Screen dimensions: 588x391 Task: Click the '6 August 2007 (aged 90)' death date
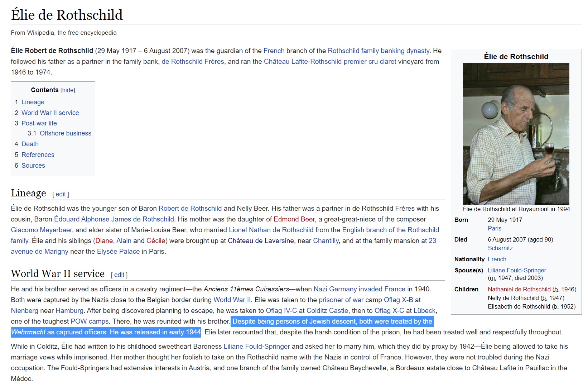pyautogui.click(x=520, y=240)
